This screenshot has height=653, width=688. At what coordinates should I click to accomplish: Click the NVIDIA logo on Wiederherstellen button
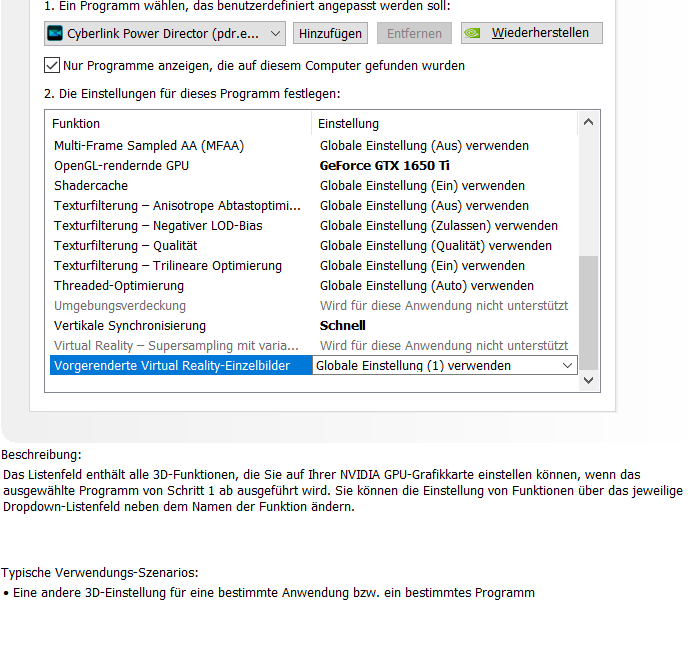tap(473, 33)
